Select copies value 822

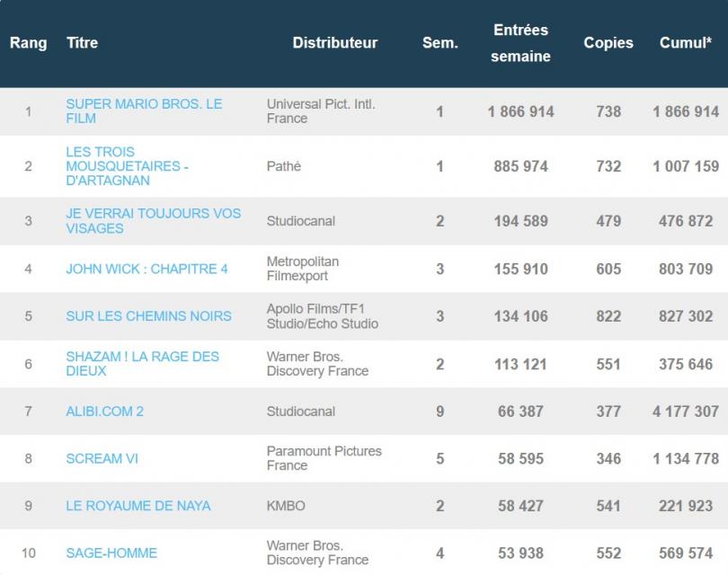[608, 316]
